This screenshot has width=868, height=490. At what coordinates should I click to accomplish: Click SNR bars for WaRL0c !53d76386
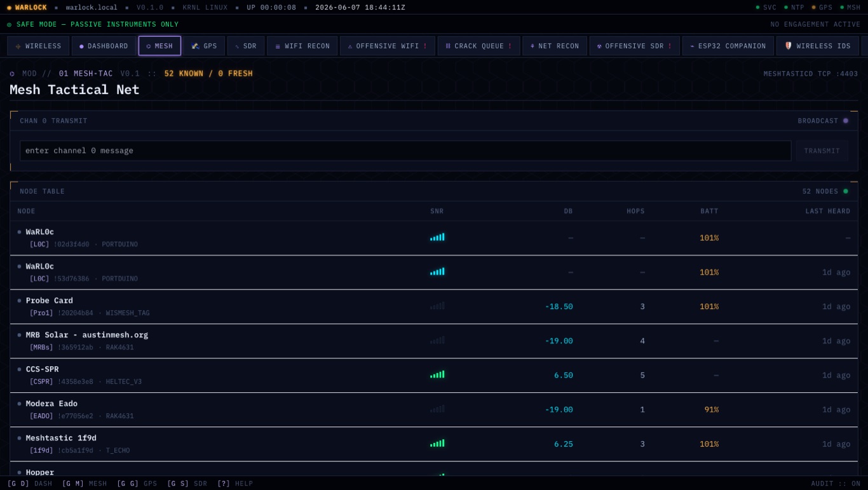tap(437, 271)
